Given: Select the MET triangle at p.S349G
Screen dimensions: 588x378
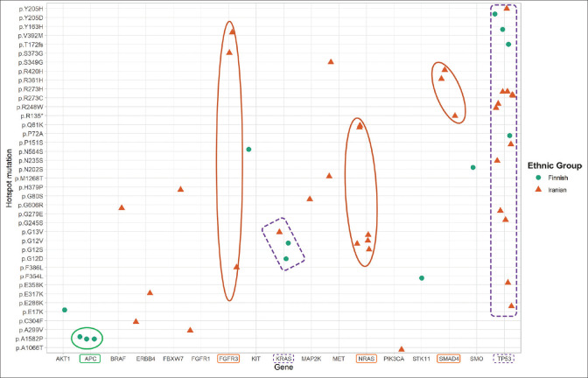Looking at the screenshot, I should pos(331,61).
